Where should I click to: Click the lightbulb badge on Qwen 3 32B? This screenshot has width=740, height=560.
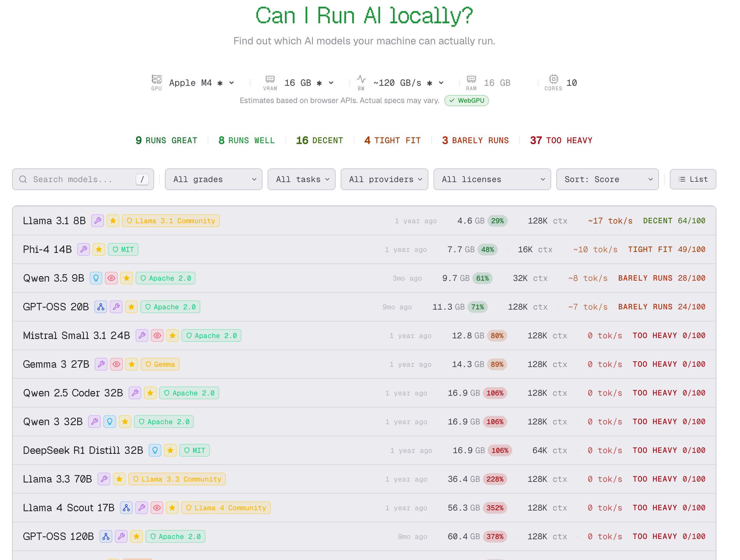click(x=110, y=422)
